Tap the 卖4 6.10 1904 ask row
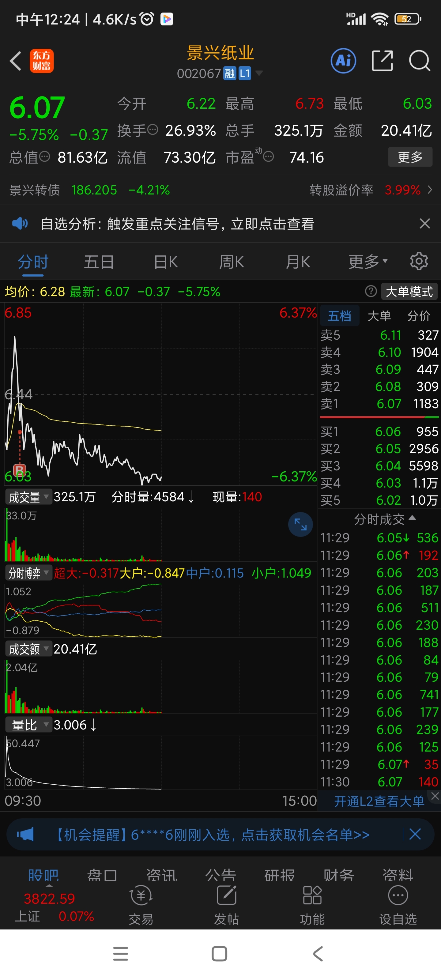Viewport: 441px width, 980px height. click(x=379, y=352)
